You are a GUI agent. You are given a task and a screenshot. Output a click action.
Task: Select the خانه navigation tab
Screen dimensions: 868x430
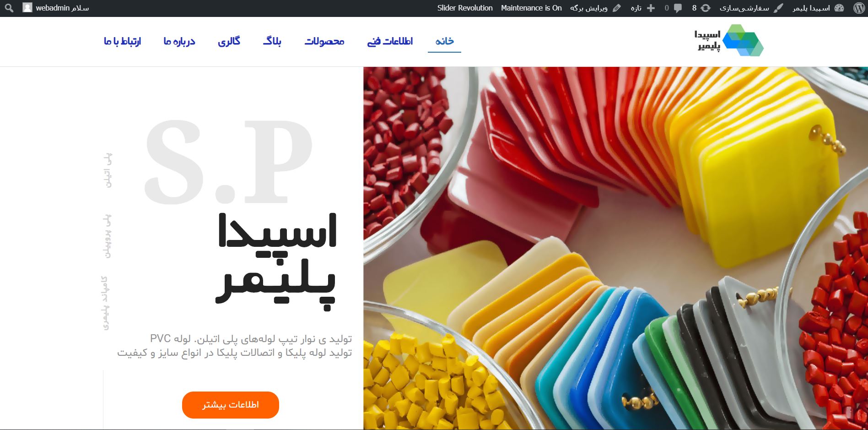pos(444,41)
